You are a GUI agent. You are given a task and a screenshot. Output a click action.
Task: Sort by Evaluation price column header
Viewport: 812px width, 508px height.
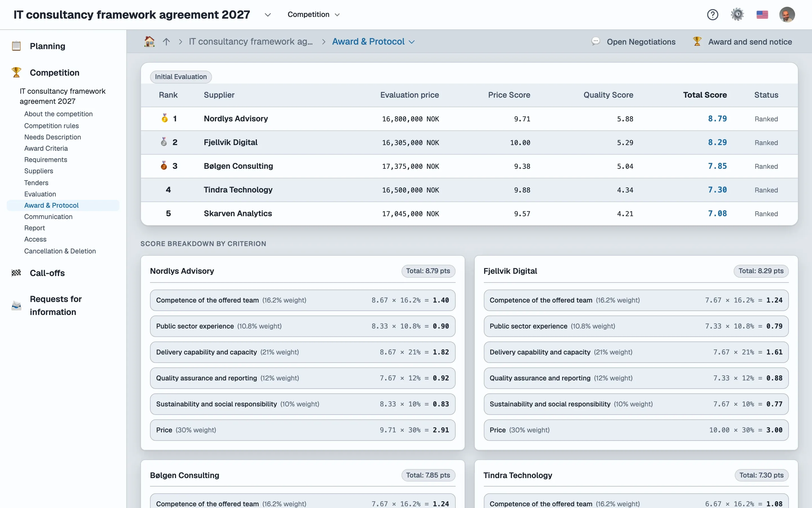(x=409, y=95)
